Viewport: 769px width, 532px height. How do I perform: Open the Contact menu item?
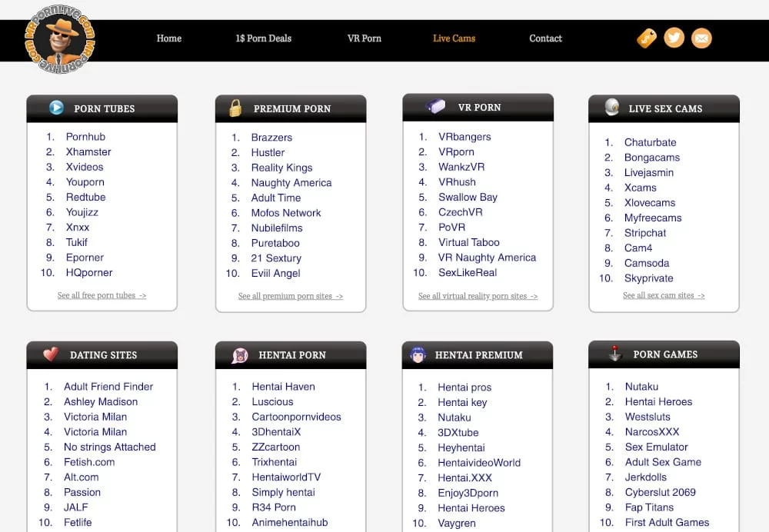click(545, 38)
